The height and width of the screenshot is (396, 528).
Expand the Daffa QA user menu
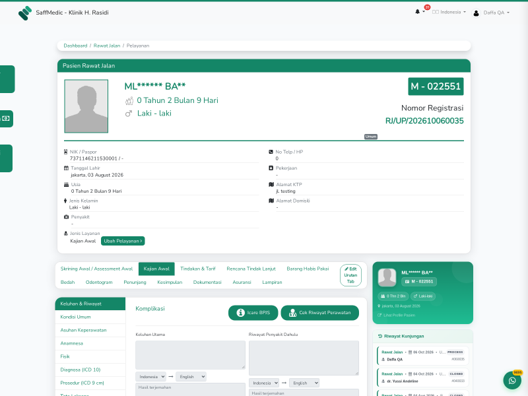496,13
